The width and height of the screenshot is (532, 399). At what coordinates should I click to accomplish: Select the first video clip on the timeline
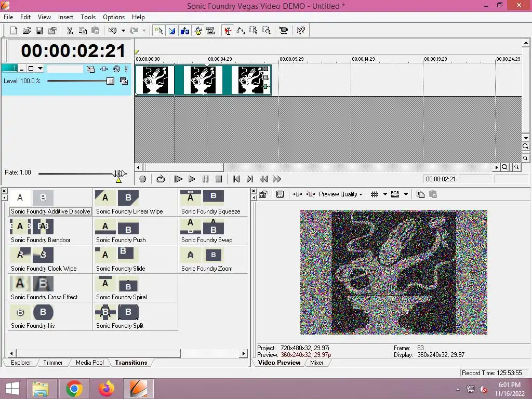point(155,80)
